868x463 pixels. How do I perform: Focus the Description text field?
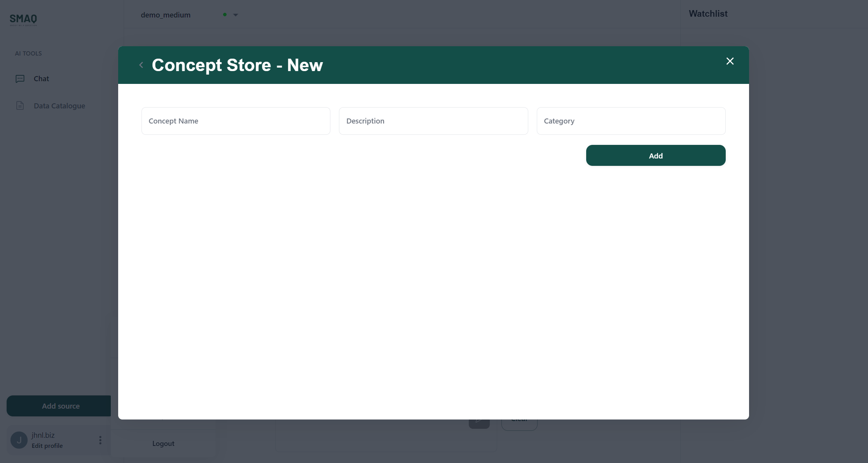pyautogui.click(x=433, y=121)
